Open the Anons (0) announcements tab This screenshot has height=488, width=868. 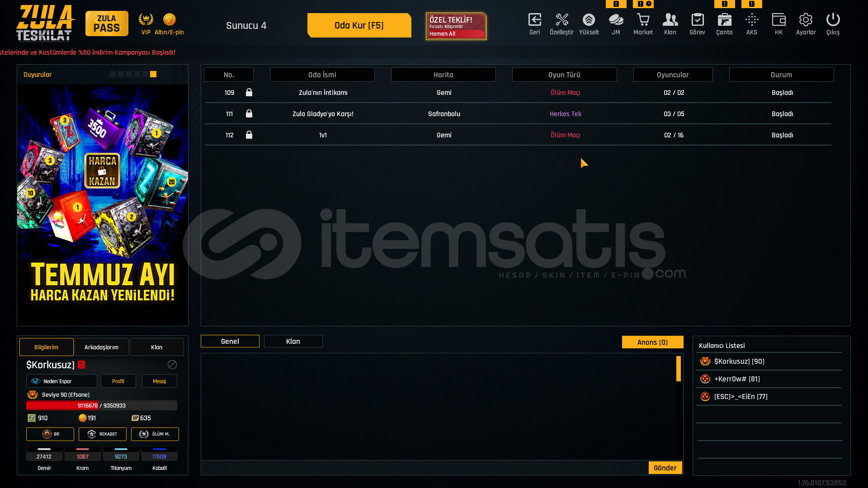(x=653, y=342)
